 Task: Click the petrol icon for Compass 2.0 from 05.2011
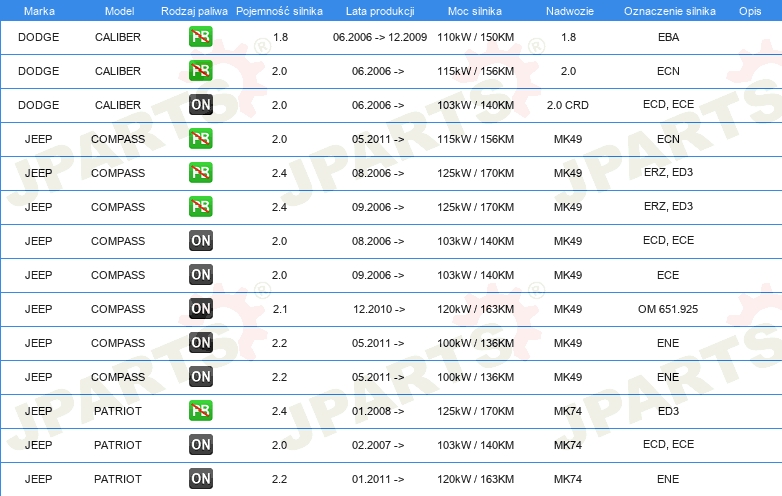point(200,139)
